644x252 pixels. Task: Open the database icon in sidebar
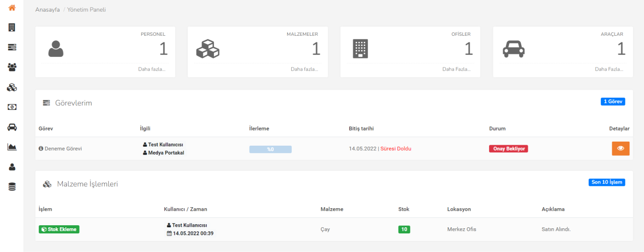click(x=12, y=187)
